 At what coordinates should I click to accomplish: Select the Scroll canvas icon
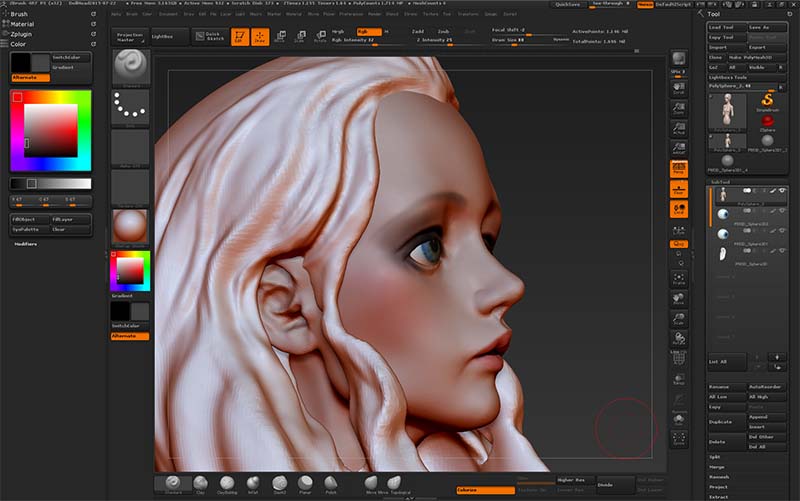(679, 88)
